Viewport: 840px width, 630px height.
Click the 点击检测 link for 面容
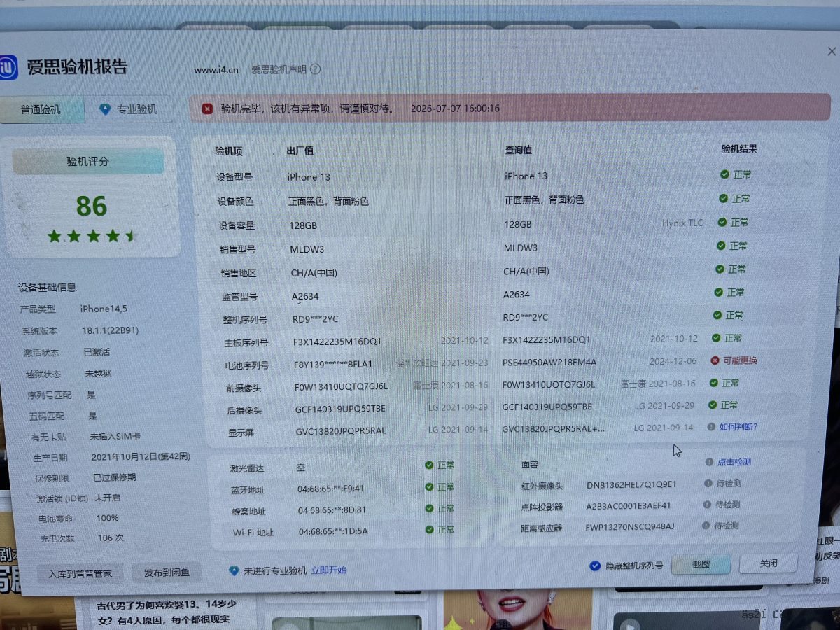click(734, 462)
